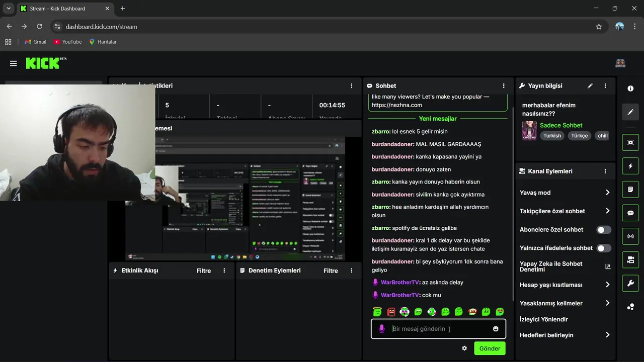Viewport: 644px width, 362px height.
Task: Open the browser apps grid icon
Action: pos(8,42)
